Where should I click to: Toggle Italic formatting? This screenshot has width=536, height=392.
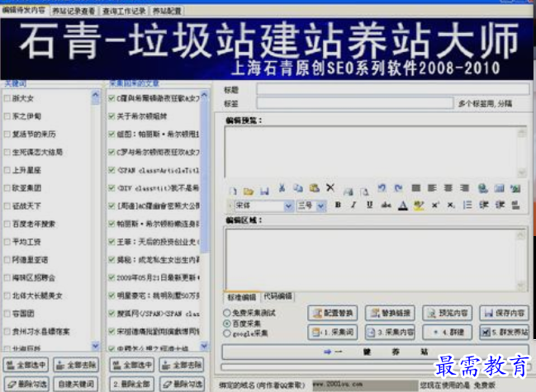click(x=353, y=205)
